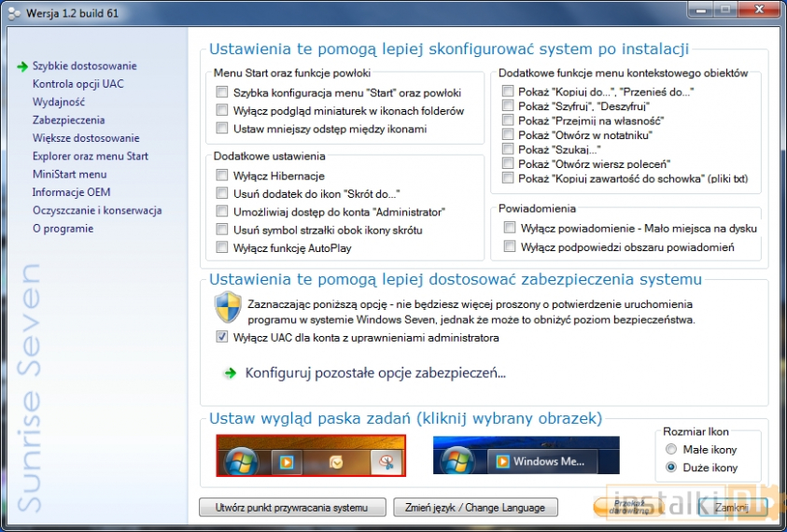Click the green arrow next to Konfiguruj pozostałe
This screenshot has height=532, width=787.
pyautogui.click(x=231, y=373)
